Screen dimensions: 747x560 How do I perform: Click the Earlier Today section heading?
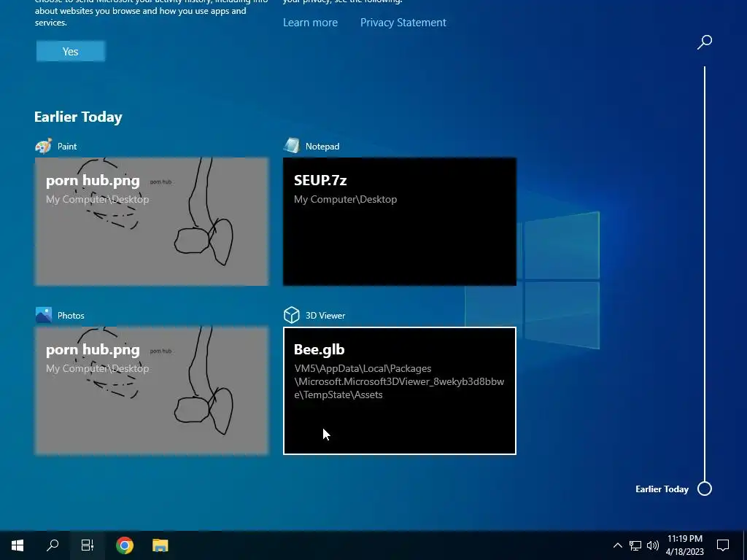tap(78, 117)
